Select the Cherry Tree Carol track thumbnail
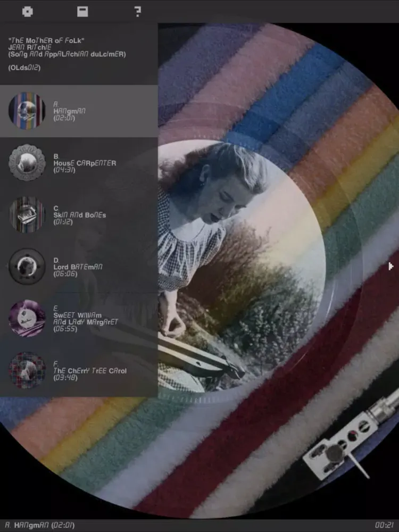 click(x=27, y=370)
